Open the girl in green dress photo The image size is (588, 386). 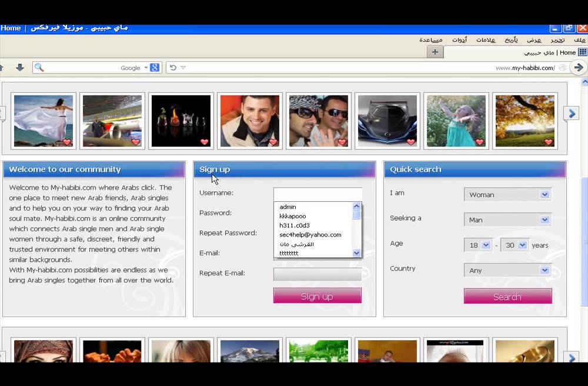pyautogui.click(x=456, y=121)
